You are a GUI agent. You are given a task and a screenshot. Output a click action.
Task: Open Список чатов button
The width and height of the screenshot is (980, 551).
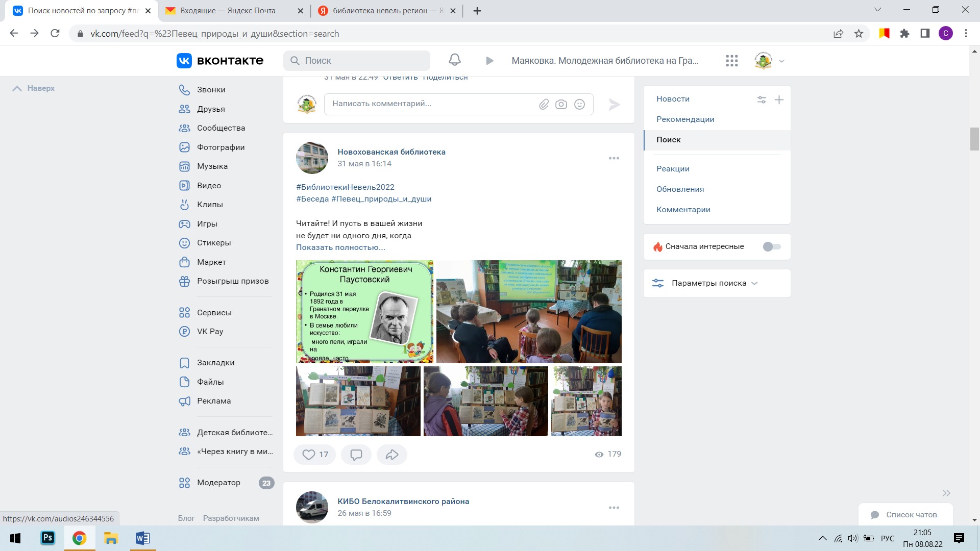click(905, 515)
